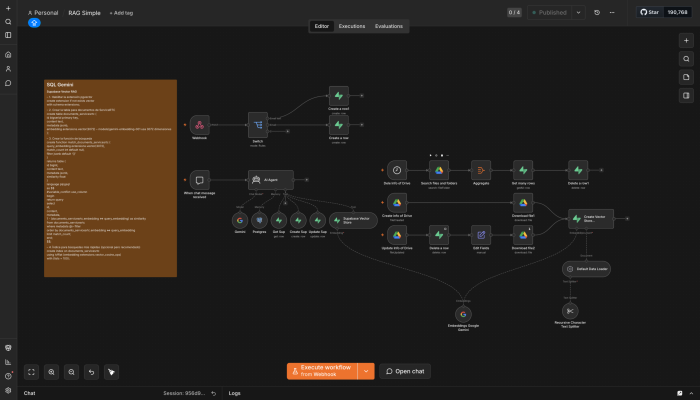Click the Add tag link
Screen dimensions: 700x400
121,13
